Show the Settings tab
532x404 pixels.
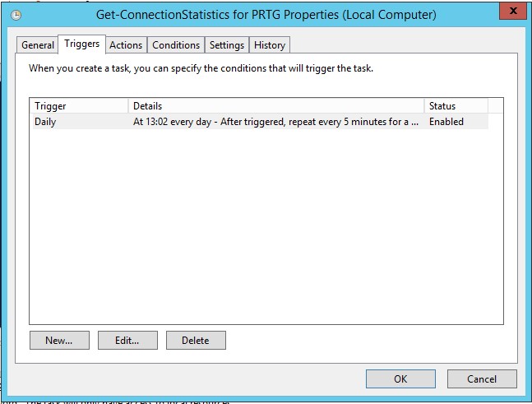(x=226, y=45)
